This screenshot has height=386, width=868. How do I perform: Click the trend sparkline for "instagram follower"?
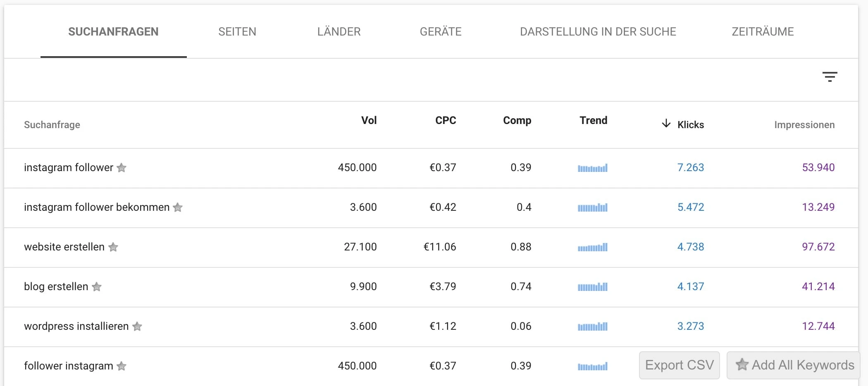point(593,168)
